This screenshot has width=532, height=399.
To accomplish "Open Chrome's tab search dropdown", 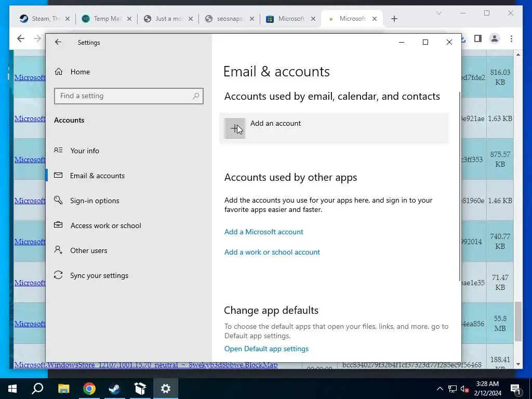I will [x=438, y=13].
